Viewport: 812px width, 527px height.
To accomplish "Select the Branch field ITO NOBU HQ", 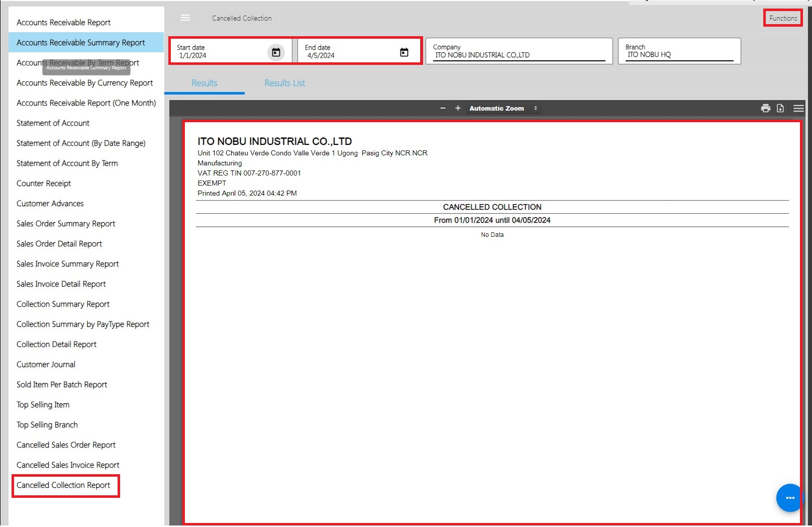I will click(x=679, y=51).
